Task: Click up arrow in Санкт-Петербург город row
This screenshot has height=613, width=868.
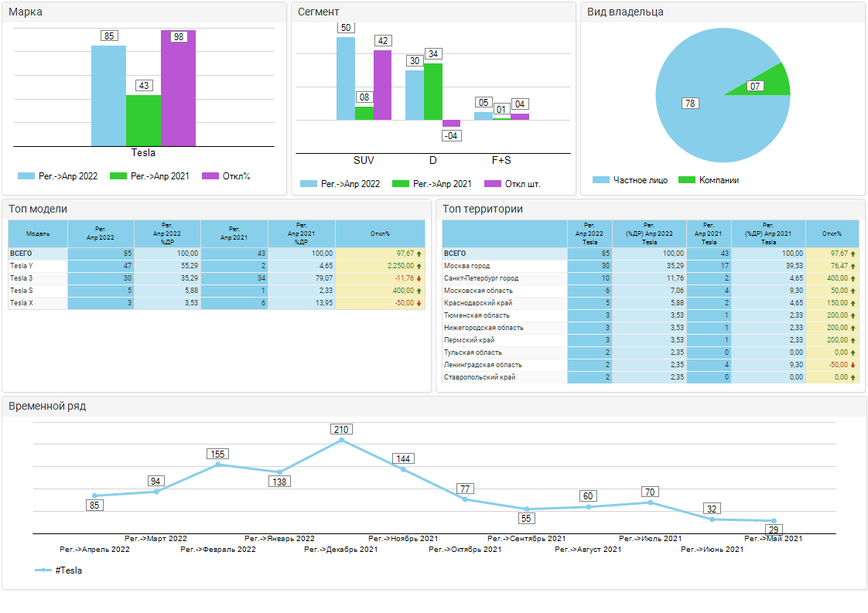Action: 853,278
